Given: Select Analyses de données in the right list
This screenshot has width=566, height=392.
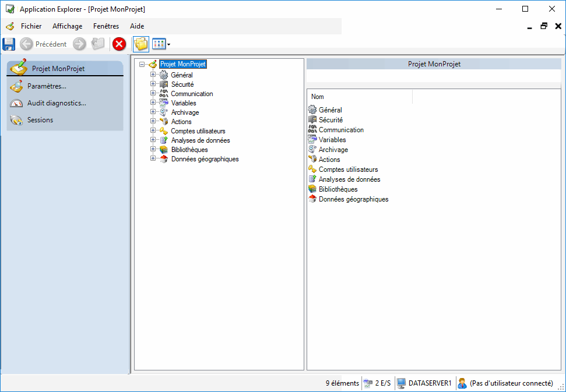Looking at the screenshot, I should click(x=349, y=179).
